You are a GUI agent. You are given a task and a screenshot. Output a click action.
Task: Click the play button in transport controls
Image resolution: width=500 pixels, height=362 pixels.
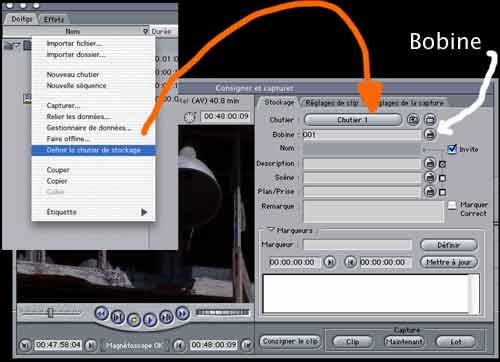coord(150,320)
